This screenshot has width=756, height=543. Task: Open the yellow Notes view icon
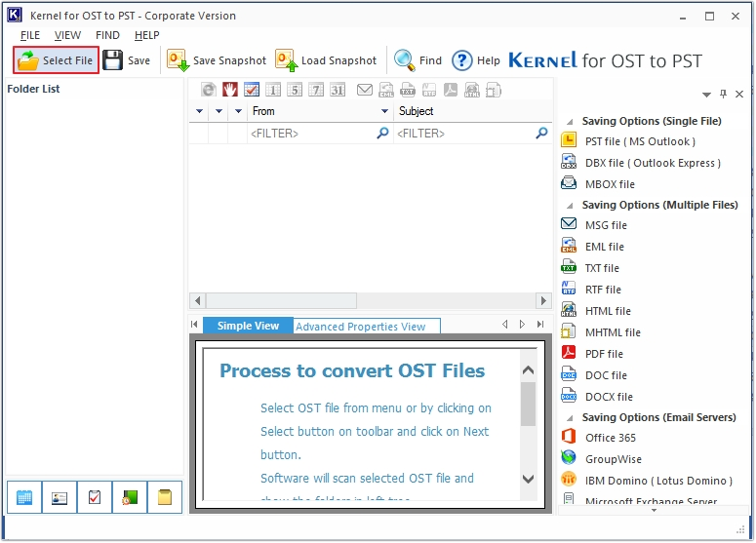(x=165, y=497)
